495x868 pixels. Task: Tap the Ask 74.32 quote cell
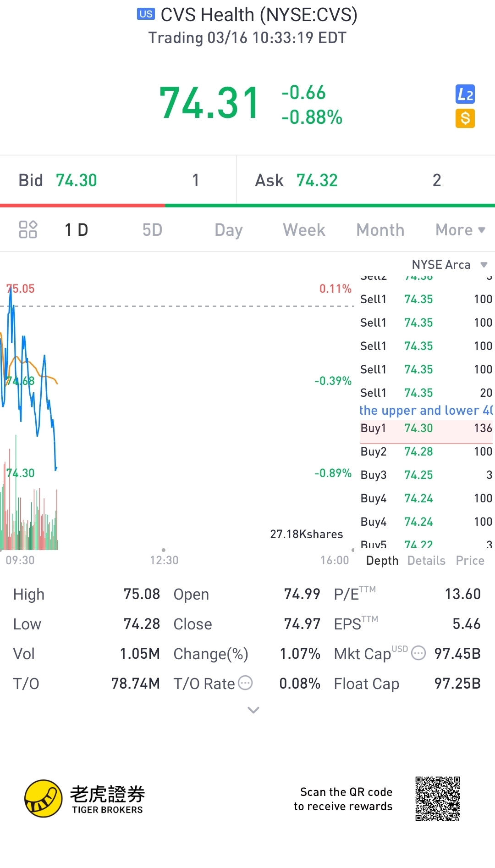tap(366, 180)
